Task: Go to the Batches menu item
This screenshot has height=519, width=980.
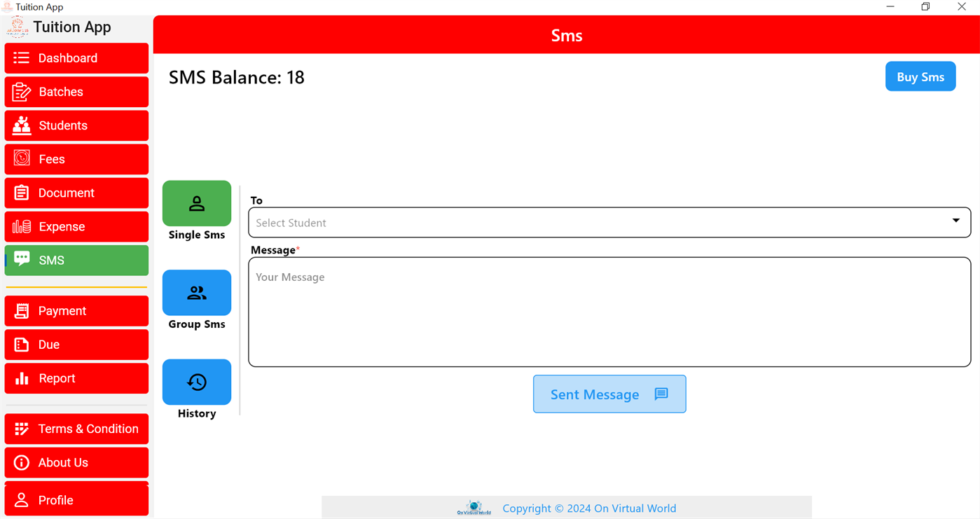Action: tap(76, 92)
